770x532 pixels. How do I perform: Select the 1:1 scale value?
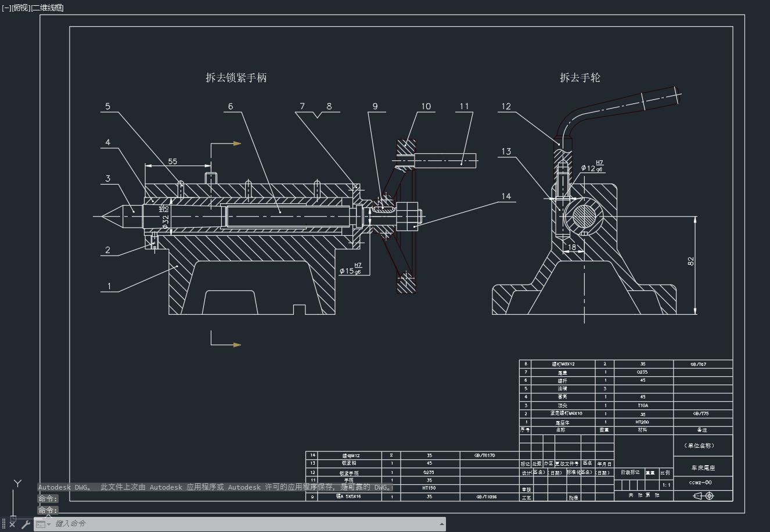point(665,485)
